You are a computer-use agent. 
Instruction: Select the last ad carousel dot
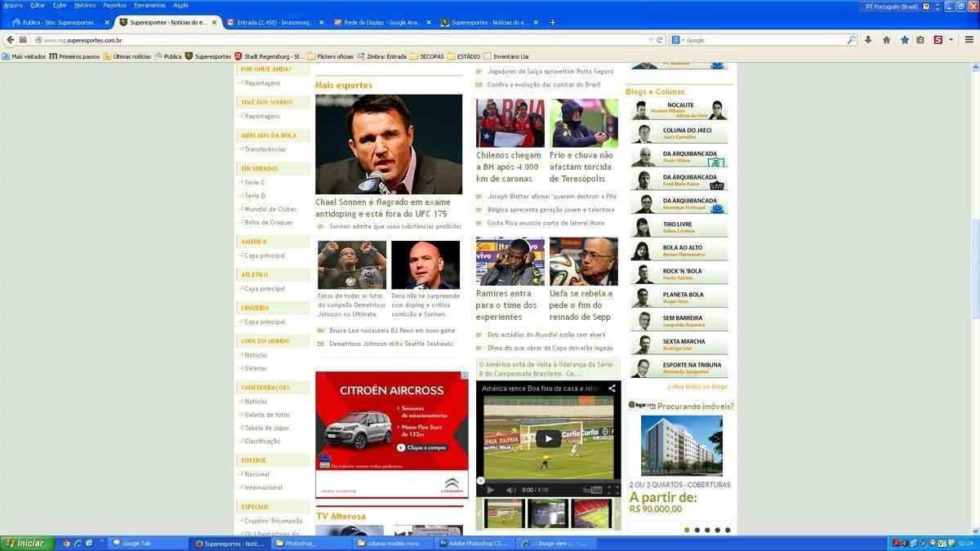[728, 530]
